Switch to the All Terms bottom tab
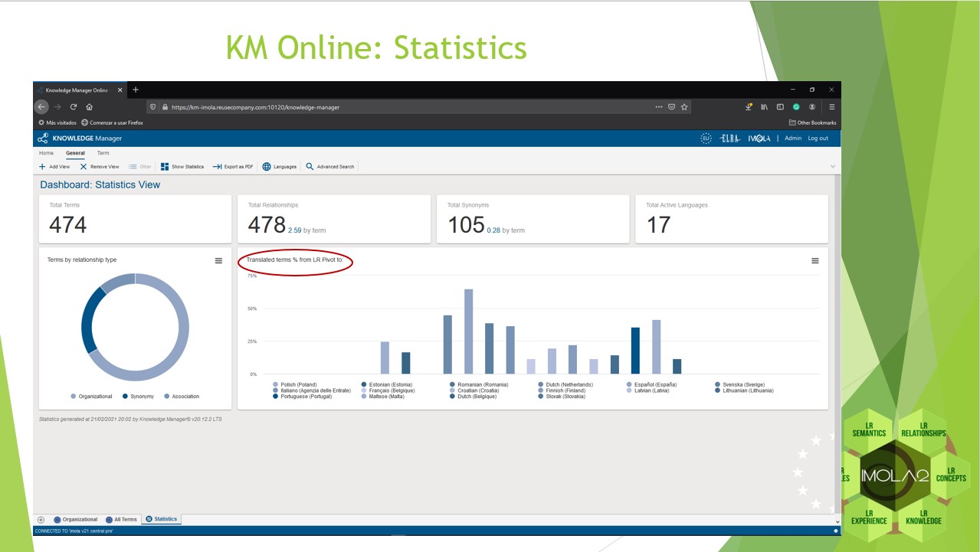The height and width of the screenshot is (552, 980). click(x=122, y=519)
